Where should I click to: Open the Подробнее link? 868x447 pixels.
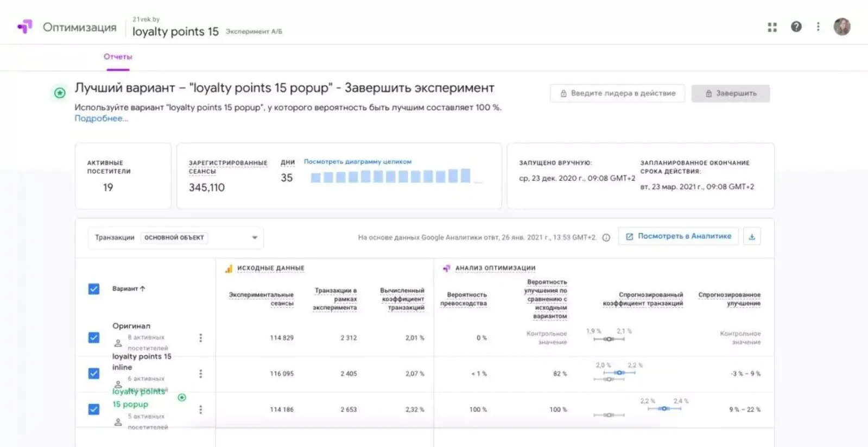click(101, 118)
